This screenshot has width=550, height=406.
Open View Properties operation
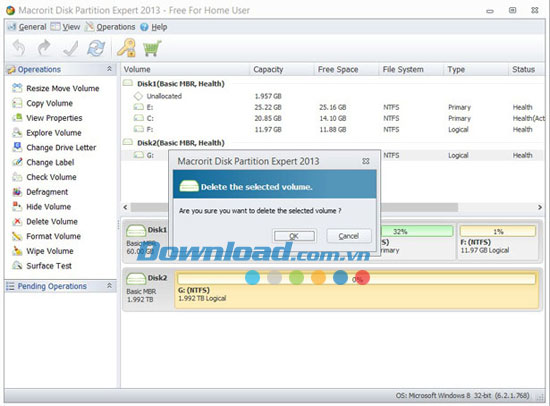[47, 118]
